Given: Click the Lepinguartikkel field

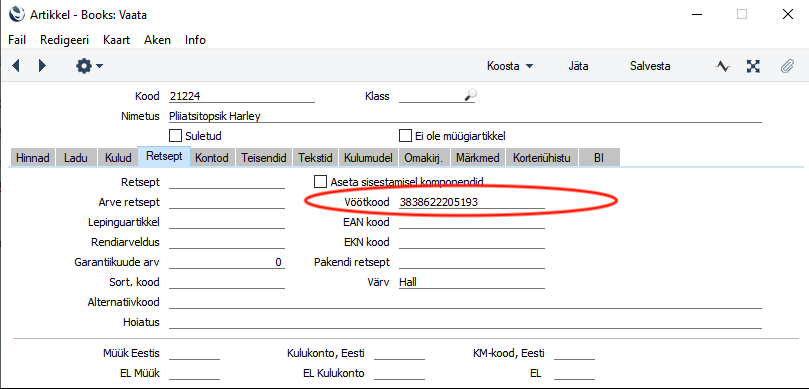Looking at the screenshot, I should click(226, 222).
